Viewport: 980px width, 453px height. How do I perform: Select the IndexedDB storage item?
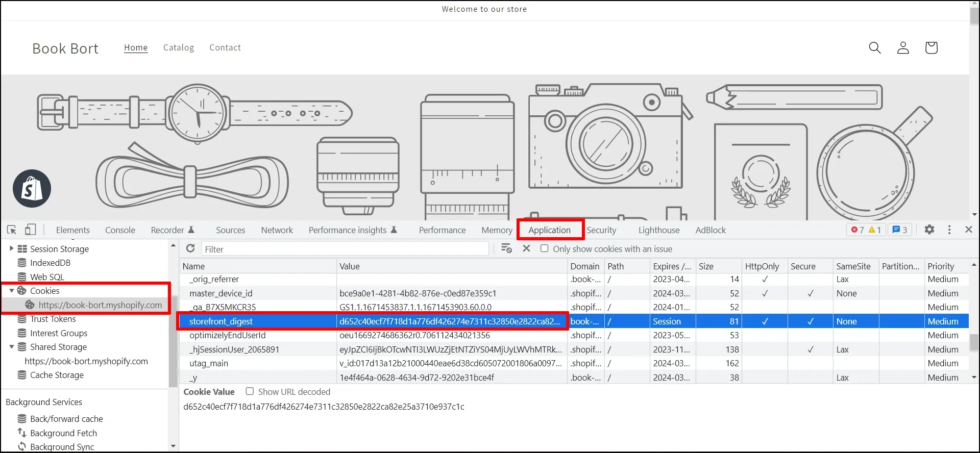click(50, 263)
